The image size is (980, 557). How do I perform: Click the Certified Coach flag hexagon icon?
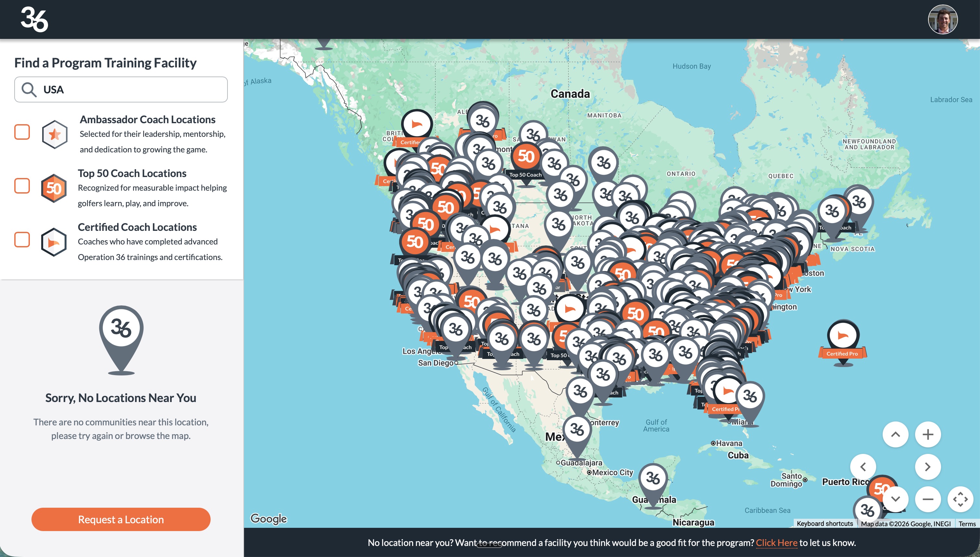[x=54, y=242]
